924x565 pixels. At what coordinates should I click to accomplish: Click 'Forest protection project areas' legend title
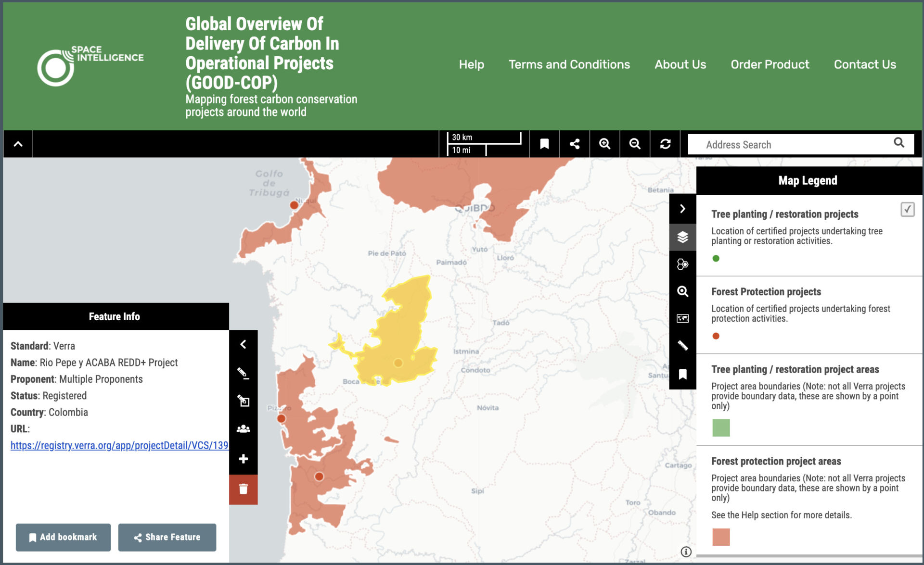(x=776, y=461)
